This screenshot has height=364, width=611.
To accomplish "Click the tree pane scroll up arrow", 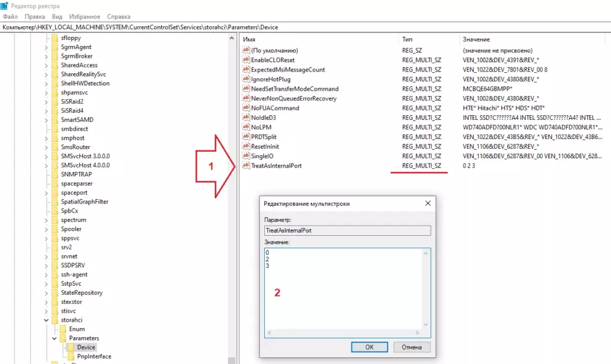I will [232, 38].
